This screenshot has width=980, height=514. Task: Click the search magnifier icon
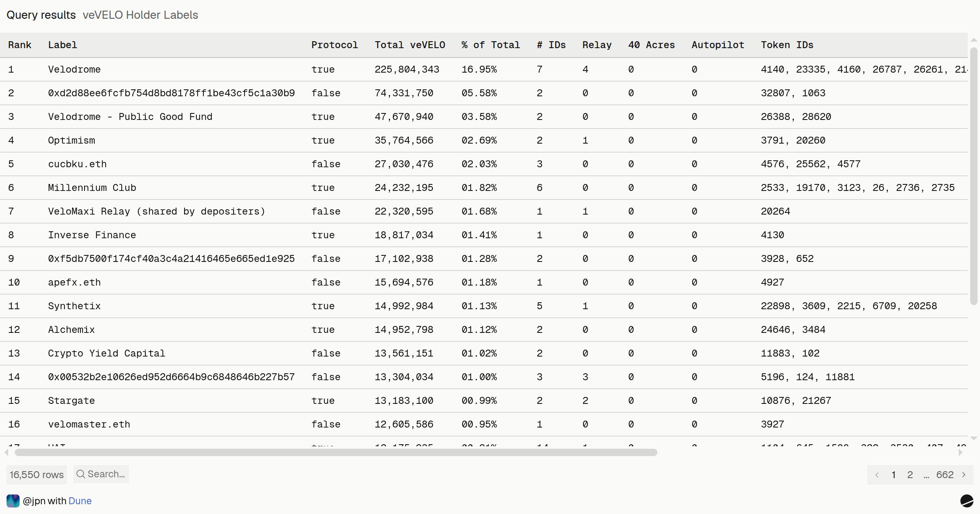click(81, 474)
